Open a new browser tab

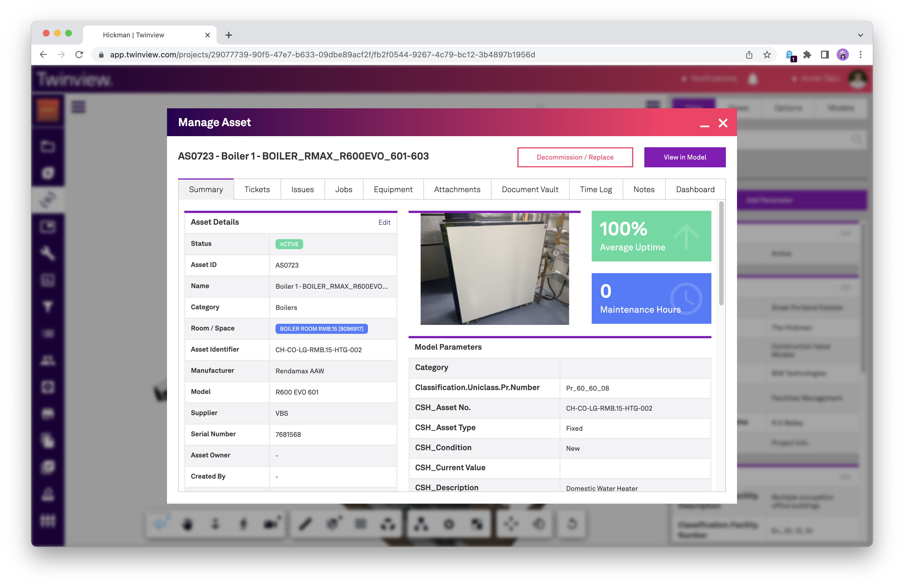click(x=229, y=35)
